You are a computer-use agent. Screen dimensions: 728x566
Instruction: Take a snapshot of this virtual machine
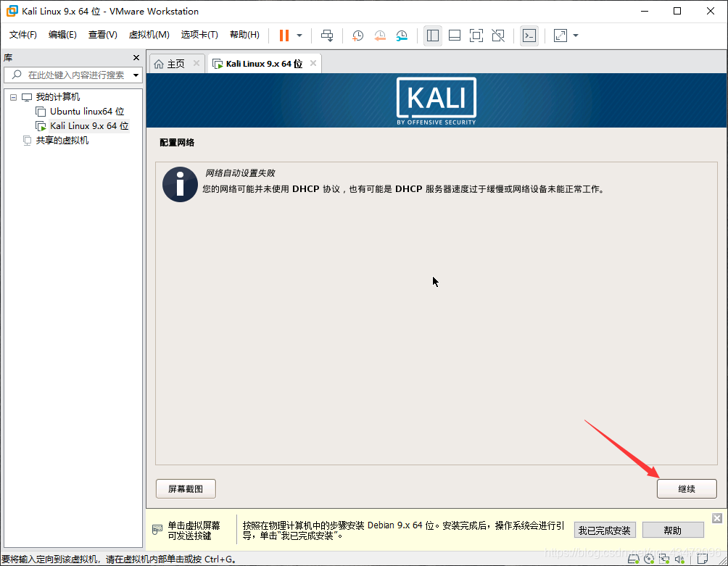click(x=358, y=35)
